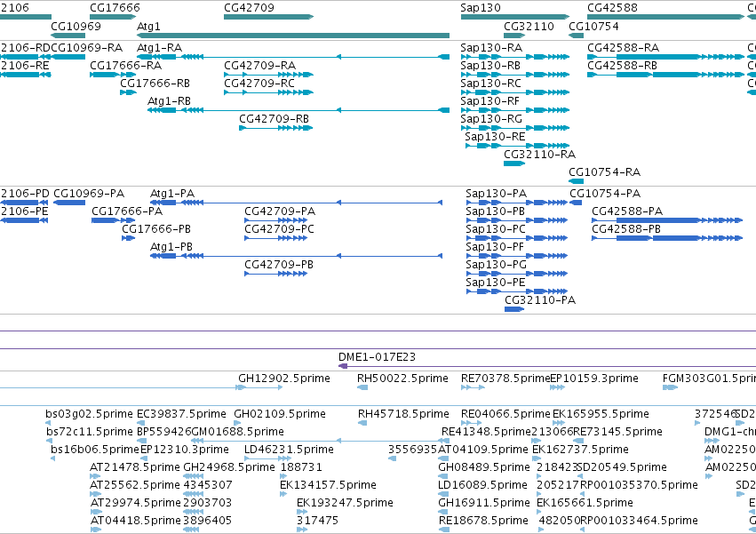Click EST EC39837.5prime
756x534 pixels.
(x=142, y=423)
